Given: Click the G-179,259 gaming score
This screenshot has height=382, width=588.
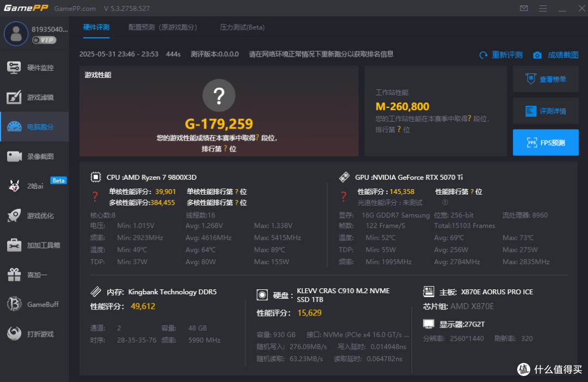Looking at the screenshot, I should 219,124.
